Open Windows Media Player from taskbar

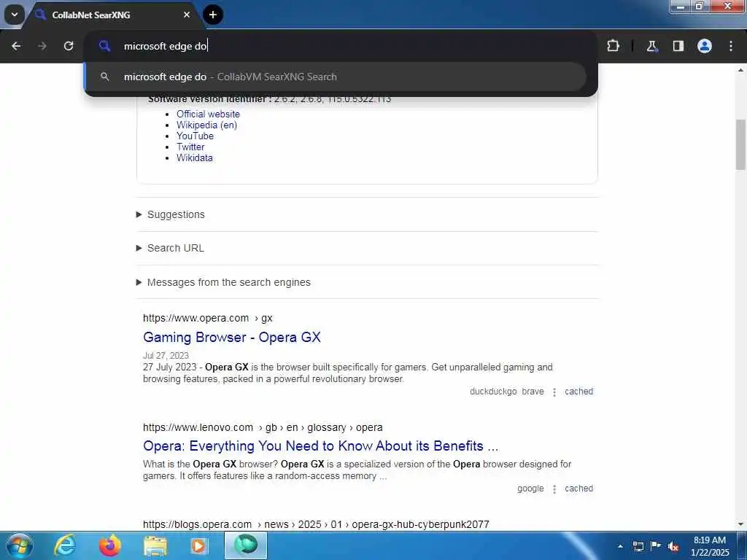point(199,545)
